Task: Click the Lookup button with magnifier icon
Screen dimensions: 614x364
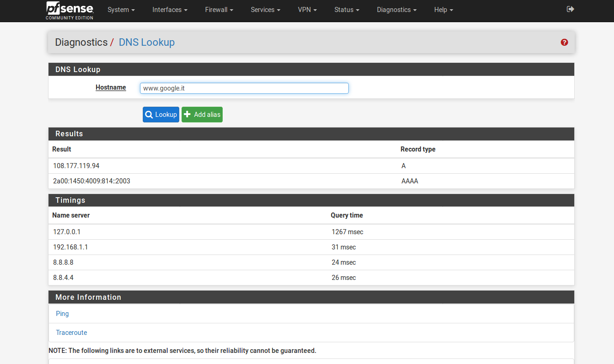Action: click(x=161, y=115)
